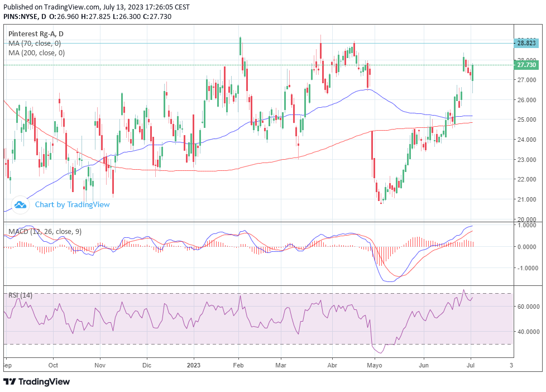This screenshot has height=392, width=546.
Task: Click the 'Feb' date axis label
Action: pyautogui.click(x=238, y=365)
